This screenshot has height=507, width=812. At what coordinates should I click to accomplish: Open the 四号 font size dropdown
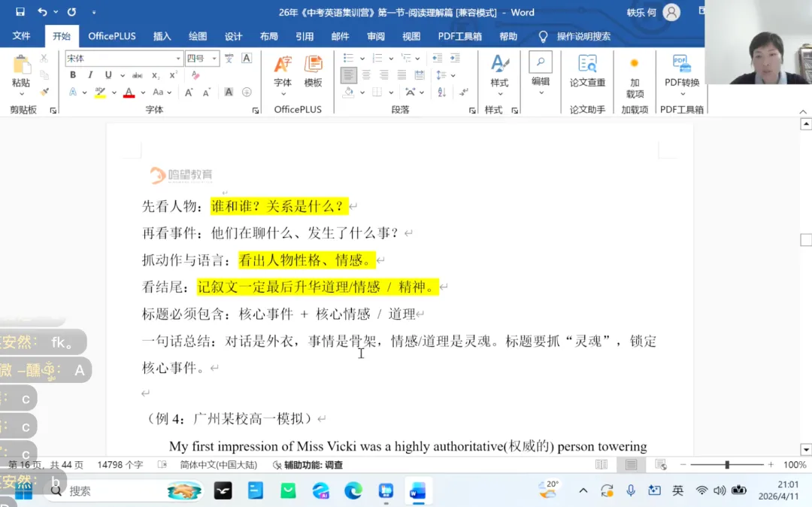tap(214, 58)
